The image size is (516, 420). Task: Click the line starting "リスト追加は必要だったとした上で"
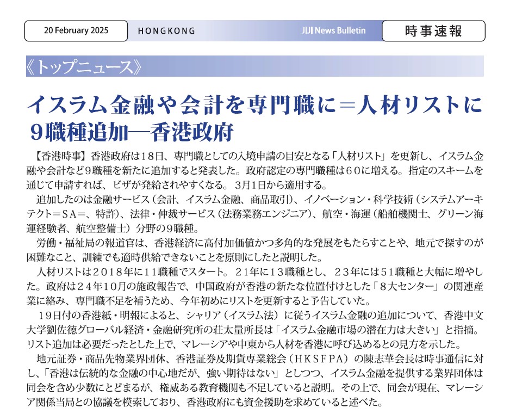[244, 344]
